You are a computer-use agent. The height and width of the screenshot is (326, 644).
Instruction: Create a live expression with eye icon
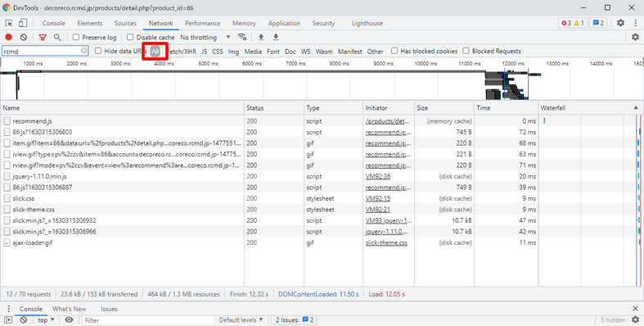point(69,319)
